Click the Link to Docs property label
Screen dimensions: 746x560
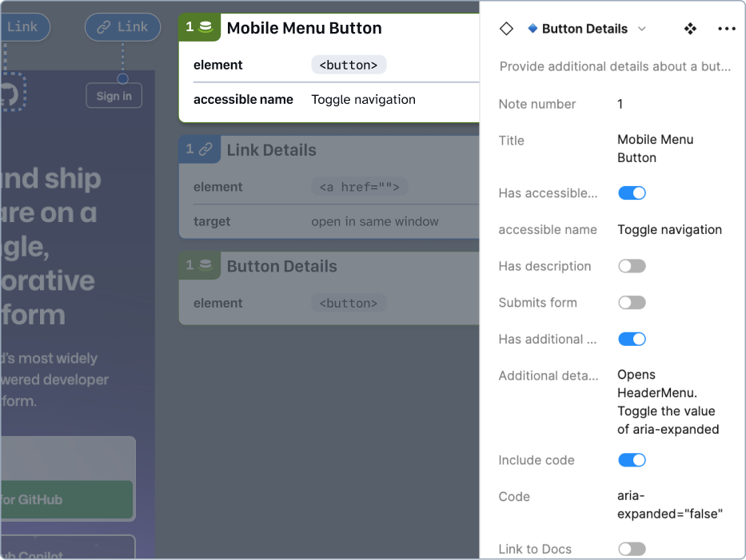[x=535, y=549]
